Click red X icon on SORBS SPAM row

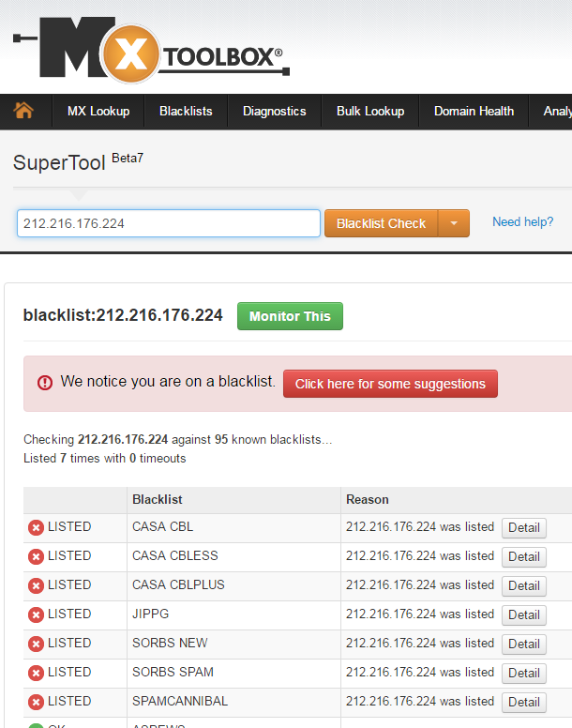point(36,673)
